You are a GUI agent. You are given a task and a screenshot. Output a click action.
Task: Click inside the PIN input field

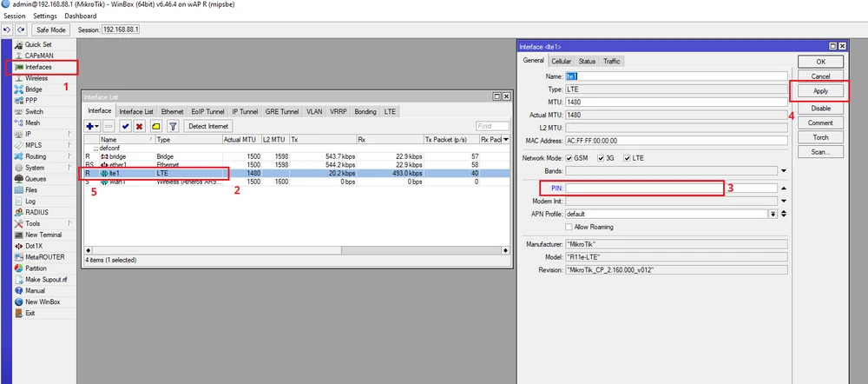pyautogui.click(x=642, y=188)
